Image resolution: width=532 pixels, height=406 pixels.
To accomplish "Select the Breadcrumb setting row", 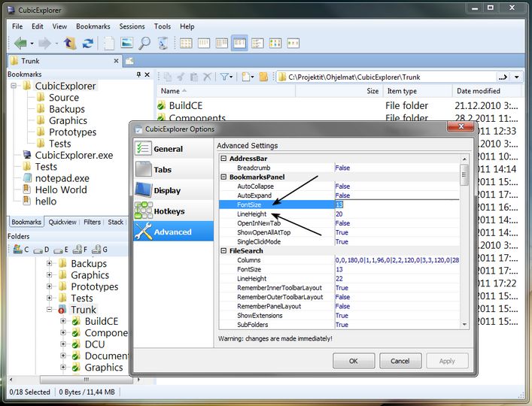I will 339,168.
